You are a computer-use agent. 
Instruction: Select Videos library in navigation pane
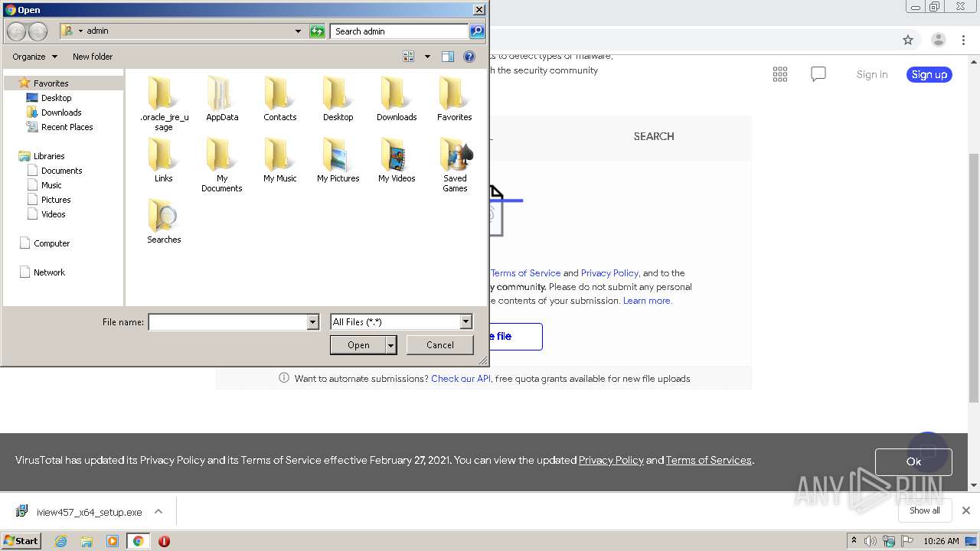53,214
